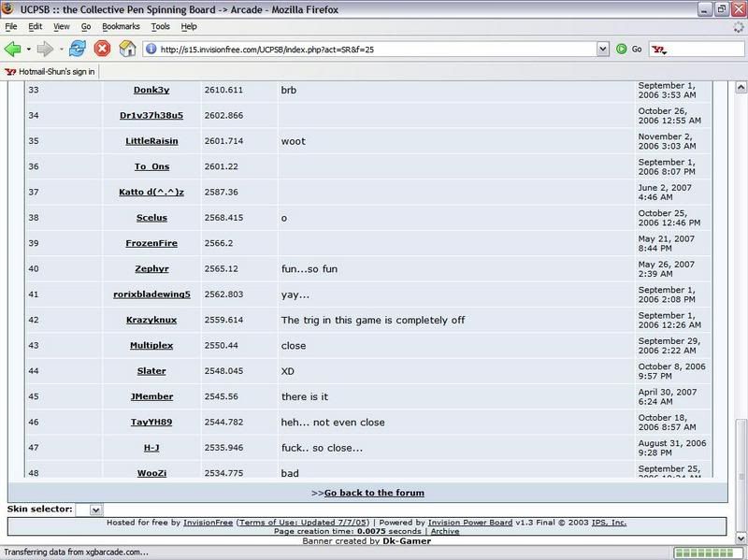
Task: Open Scelus profile link
Action: (151, 218)
